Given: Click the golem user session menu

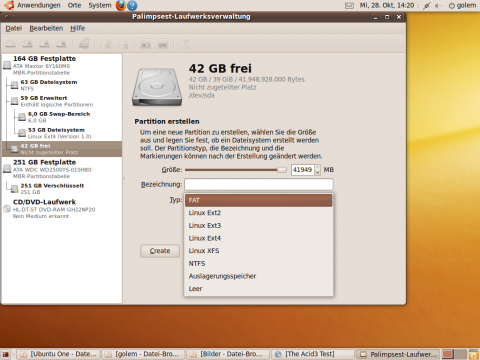Looking at the screenshot, I should tap(462, 5).
